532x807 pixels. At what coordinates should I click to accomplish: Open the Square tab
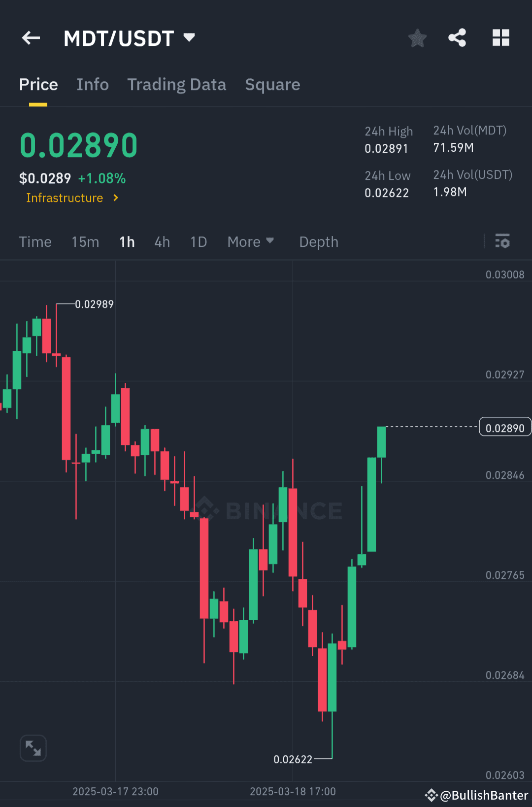[272, 84]
